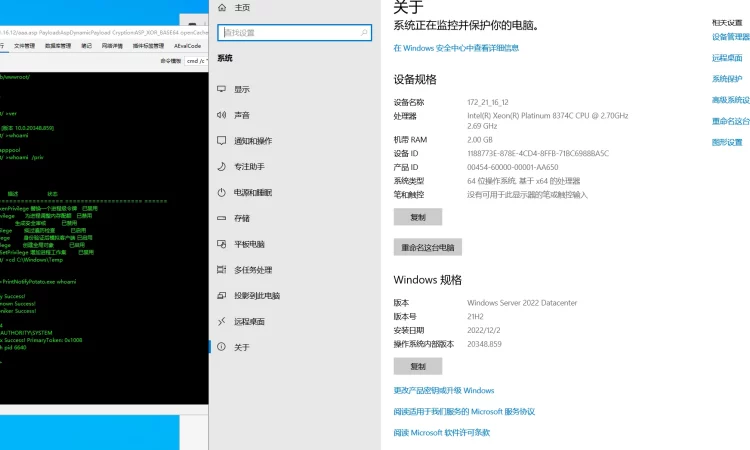Click the 重命名这台电脑 button
The image size is (750, 450).
tap(428, 247)
